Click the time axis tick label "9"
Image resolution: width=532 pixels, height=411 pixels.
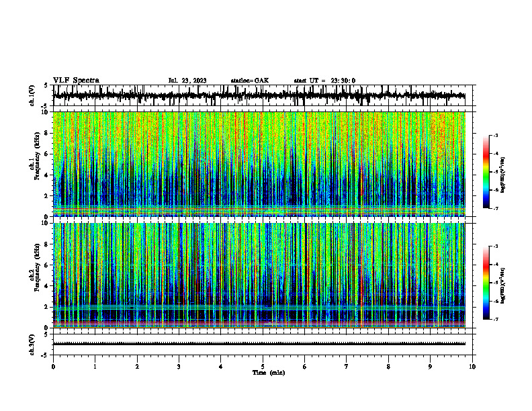tap(430, 367)
